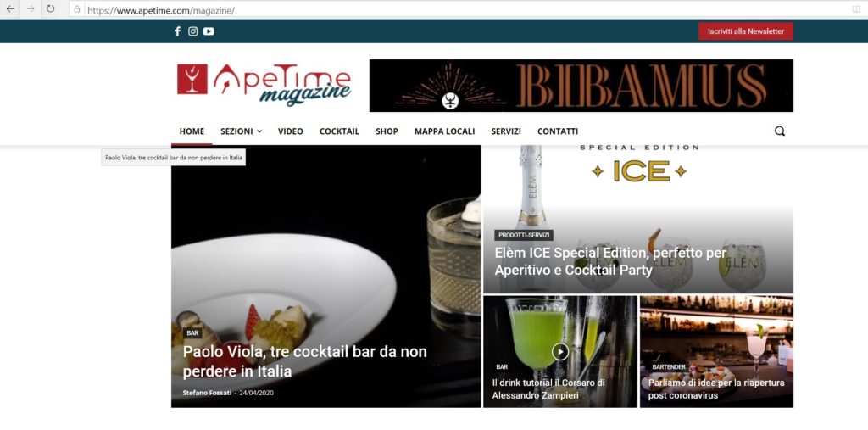
Task: Go back with browser back arrow
Action: coord(10,8)
